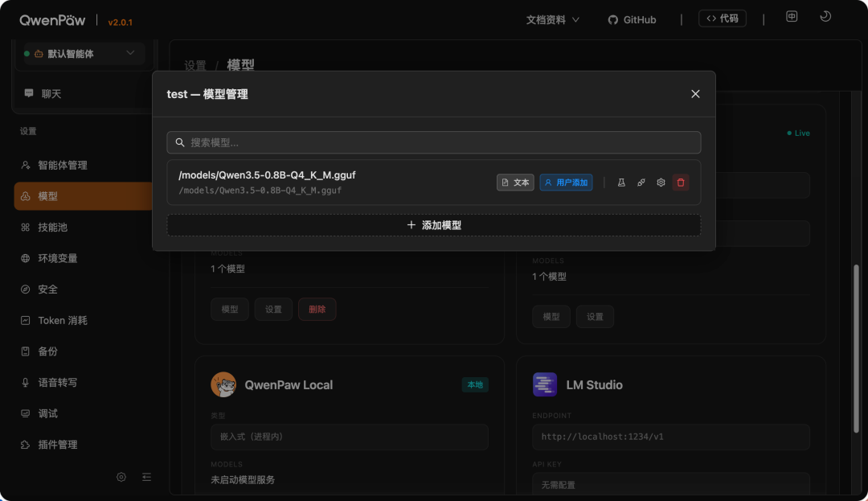This screenshot has height=501, width=868.
Task: Open the 备份 sidebar item
Action: click(x=83, y=351)
